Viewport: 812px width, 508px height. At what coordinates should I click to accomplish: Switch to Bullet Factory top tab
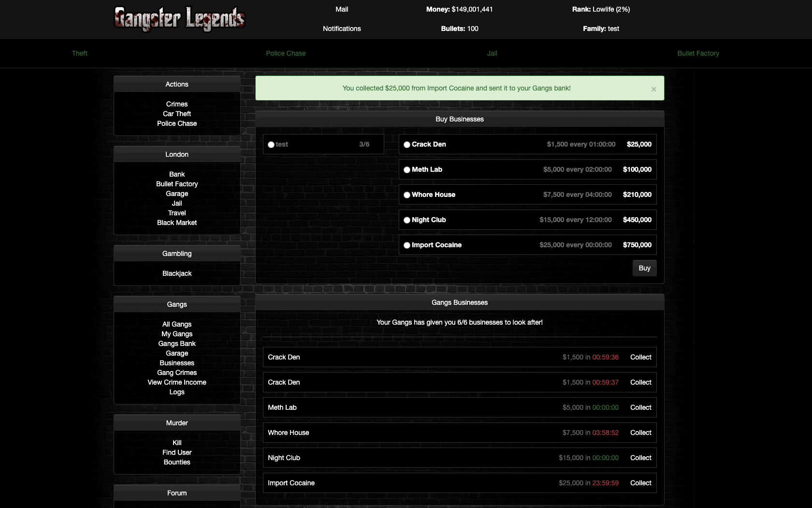pos(698,53)
